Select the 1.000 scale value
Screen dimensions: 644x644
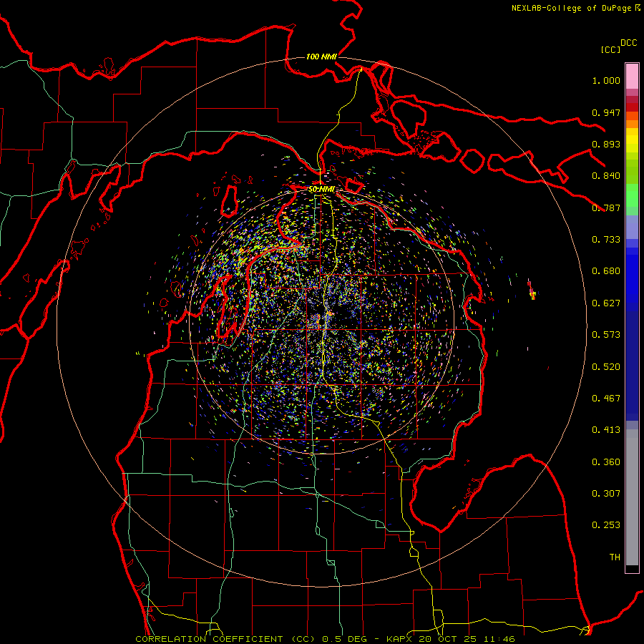(x=606, y=80)
